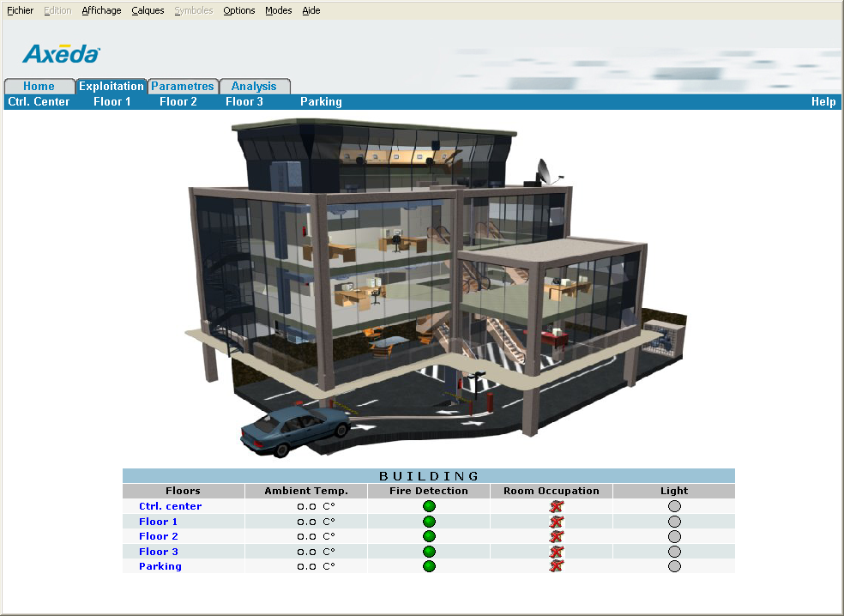Click the Axeda logo
The height and width of the screenshot is (616, 844).
click(x=62, y=54)
